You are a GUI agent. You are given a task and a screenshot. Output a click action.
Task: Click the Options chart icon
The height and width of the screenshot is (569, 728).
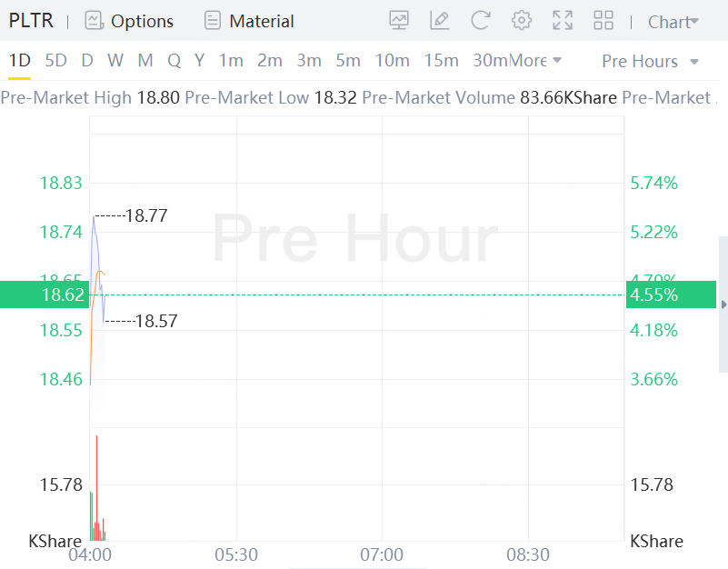[95, 21]
